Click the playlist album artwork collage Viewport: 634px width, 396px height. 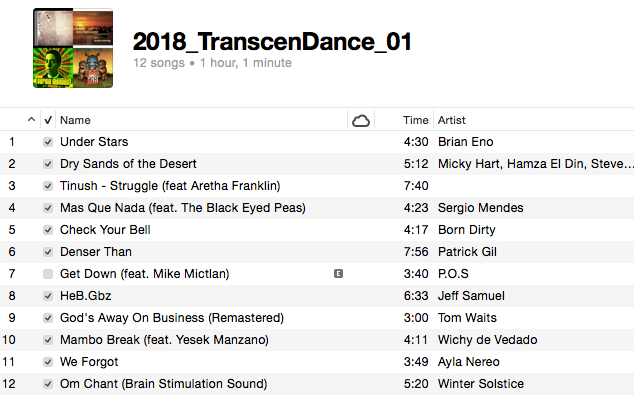point(73,48)
